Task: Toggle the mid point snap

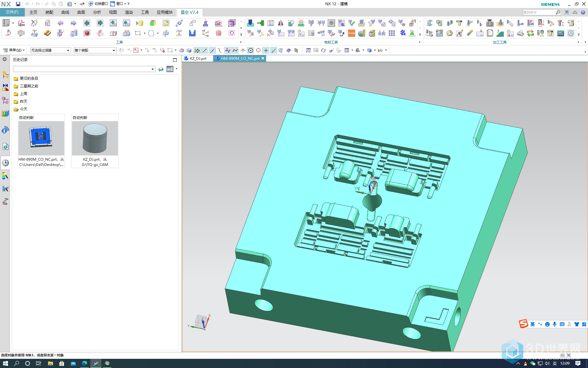Action: coord(212,50)
